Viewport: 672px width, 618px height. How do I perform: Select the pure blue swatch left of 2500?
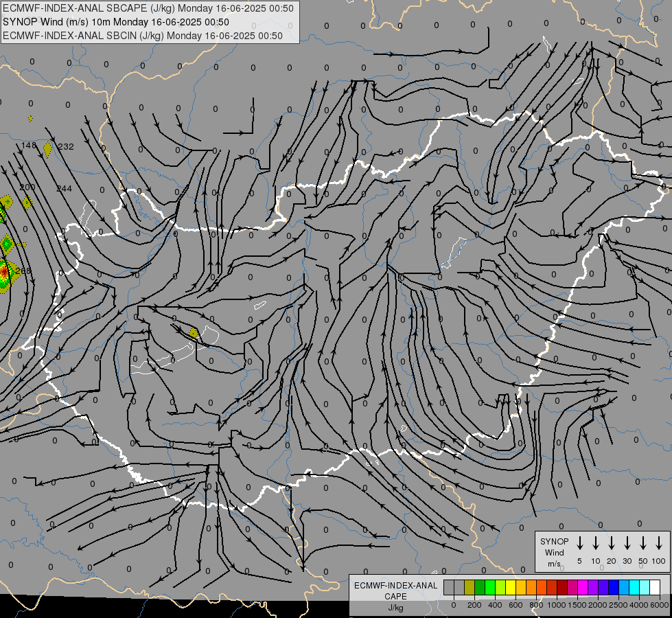pos(613,587)
